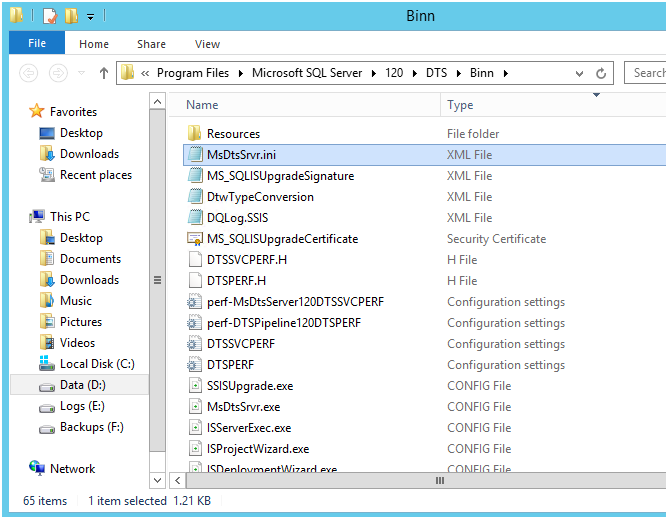Select the Resources folder icon
Image resolution: width=666 pixels, height=519 pixels.
(x=195, y=133)
